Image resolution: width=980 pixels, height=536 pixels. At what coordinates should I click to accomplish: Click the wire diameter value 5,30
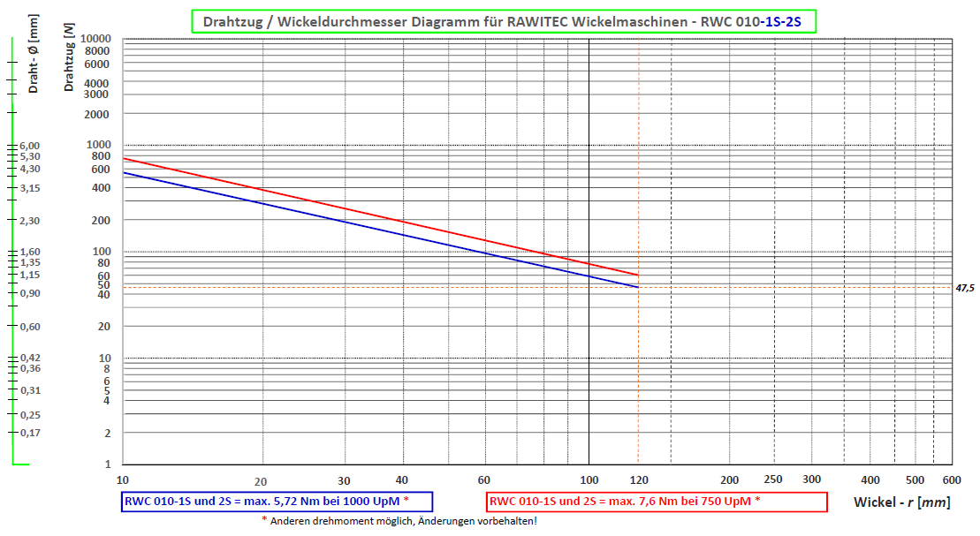(x=29, y=157)
